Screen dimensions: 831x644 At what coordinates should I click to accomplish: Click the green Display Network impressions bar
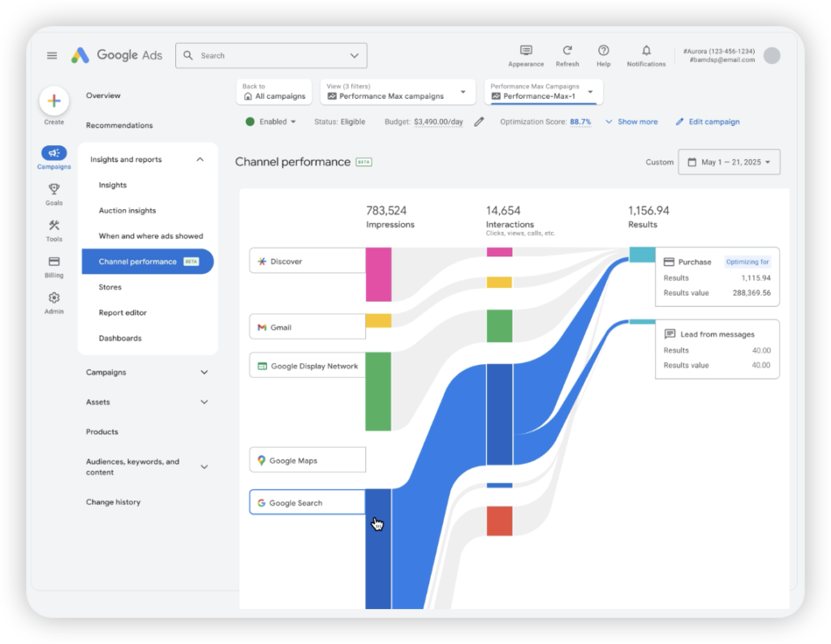pyautogui.click(x=378, y=392)
